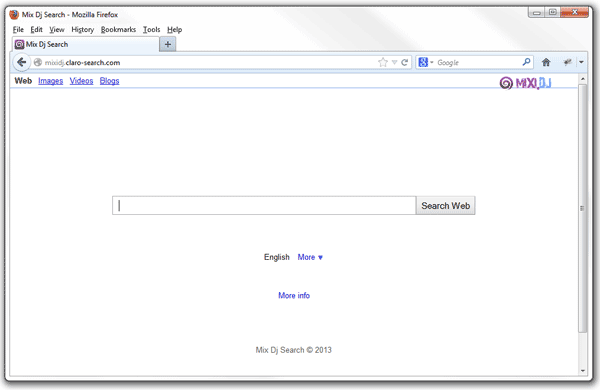Open the Images search link
The image size is (600, 390).
(51, 81)
